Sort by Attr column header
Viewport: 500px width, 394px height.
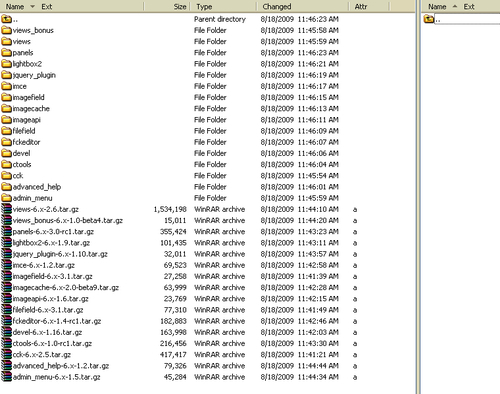point(361,7)
